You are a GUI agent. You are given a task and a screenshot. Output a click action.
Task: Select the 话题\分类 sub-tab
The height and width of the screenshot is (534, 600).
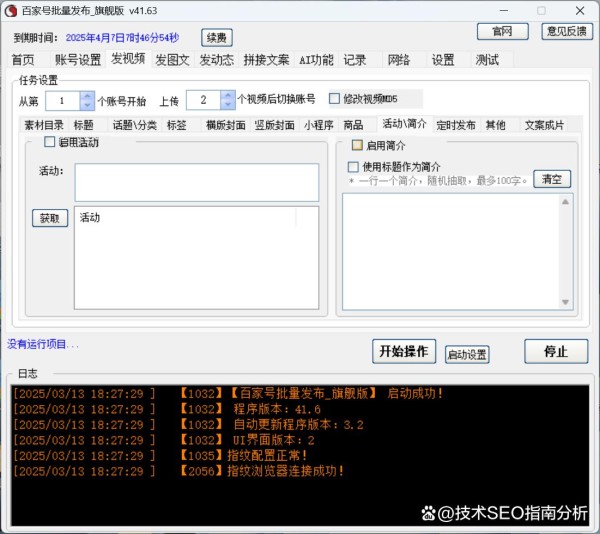point(135,125)
